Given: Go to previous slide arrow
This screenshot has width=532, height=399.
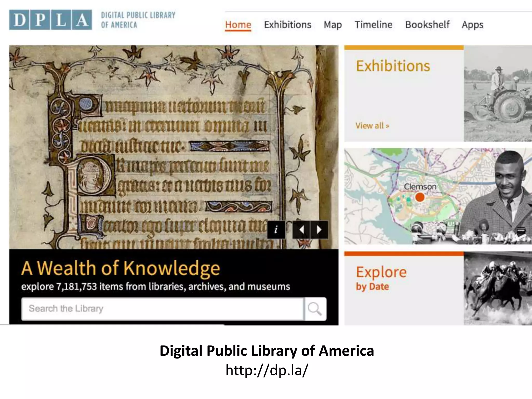Looking at the screenshot, I should tap(301, 230).
